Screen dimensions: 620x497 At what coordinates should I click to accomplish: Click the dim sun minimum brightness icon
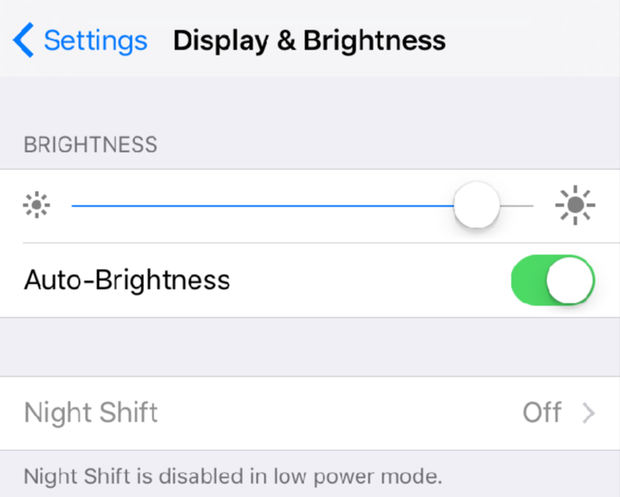coord(36,205)
